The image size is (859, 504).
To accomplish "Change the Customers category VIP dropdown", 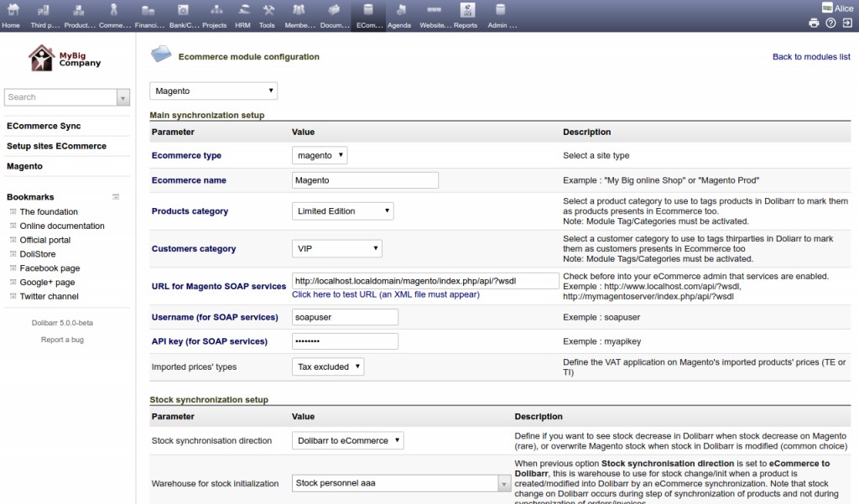I will (336, 249).
